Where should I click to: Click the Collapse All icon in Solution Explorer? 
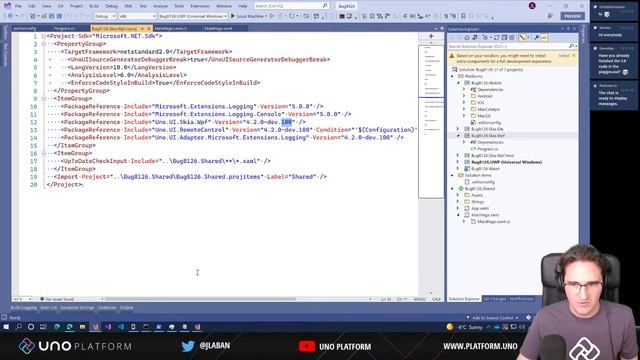point(504,38)
